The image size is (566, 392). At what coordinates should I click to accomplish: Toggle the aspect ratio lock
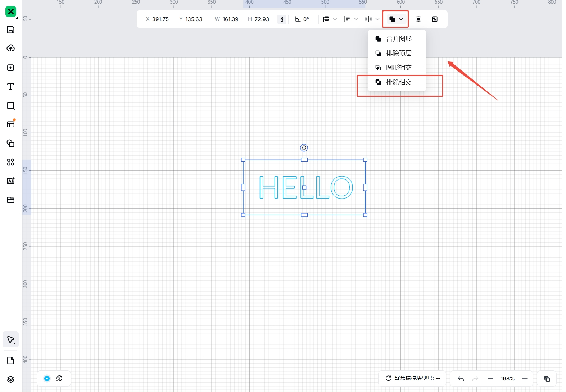(282, 19)
